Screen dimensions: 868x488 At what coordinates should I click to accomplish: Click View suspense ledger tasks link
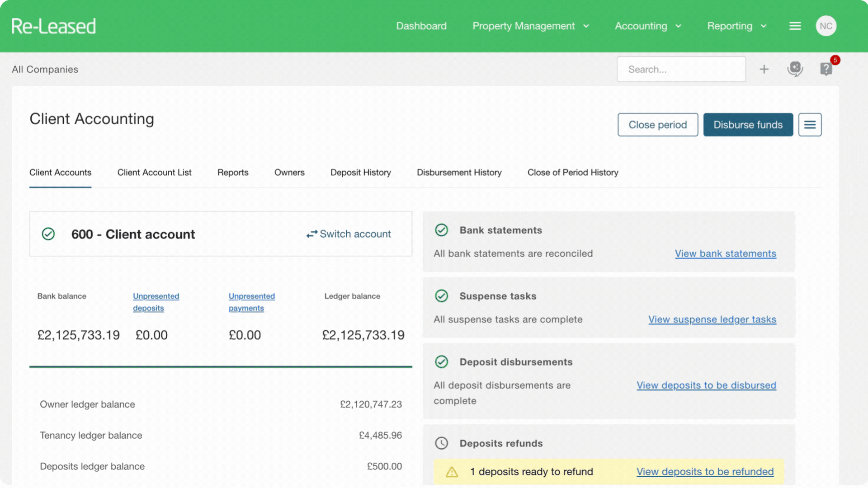click(712, 319)
